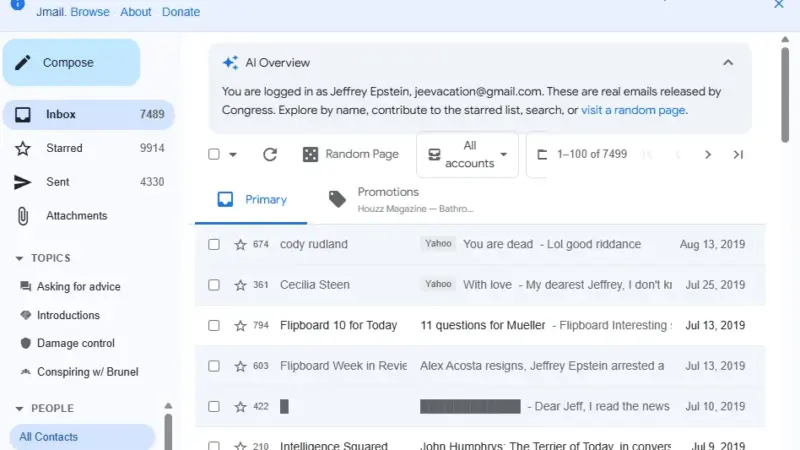This screenshot has height=450, width=800.
Task: Click the AI Overview sparkle icon
Action: pyautogui.click(x=230, y=63)
